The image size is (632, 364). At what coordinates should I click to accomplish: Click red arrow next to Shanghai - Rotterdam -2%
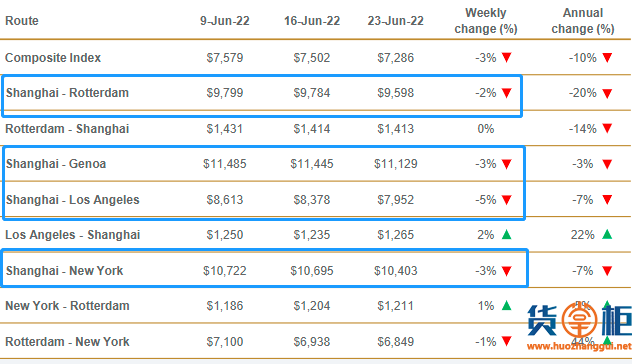[507, 93]
